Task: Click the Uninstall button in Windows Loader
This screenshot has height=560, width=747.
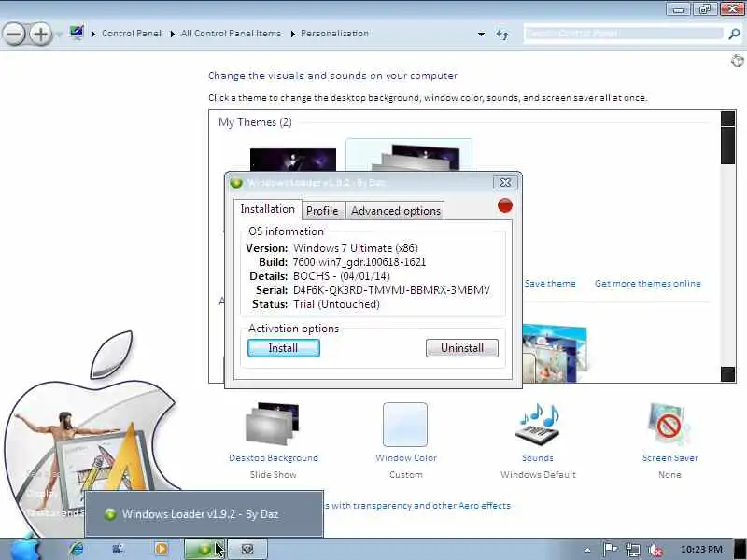Action: pos(461,347)
